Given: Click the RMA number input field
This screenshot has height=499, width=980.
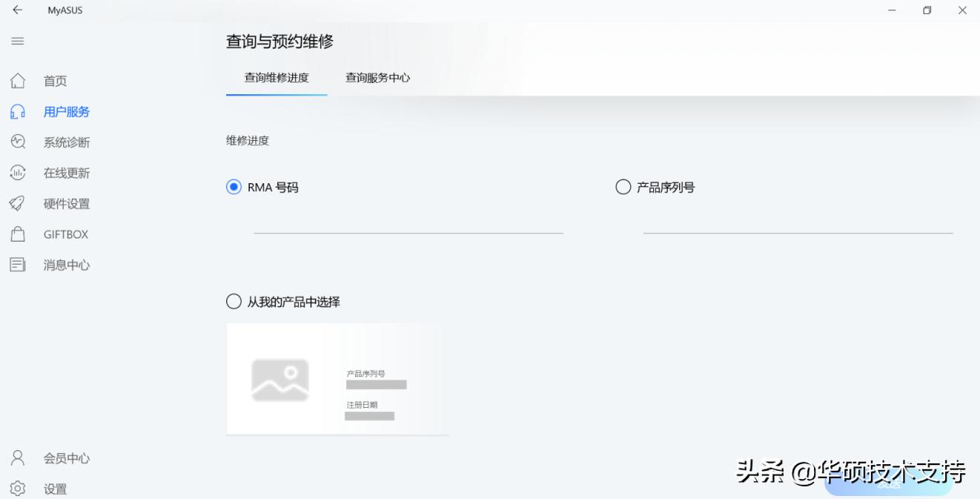Looking at the screenshot, I should coord(408,230).
